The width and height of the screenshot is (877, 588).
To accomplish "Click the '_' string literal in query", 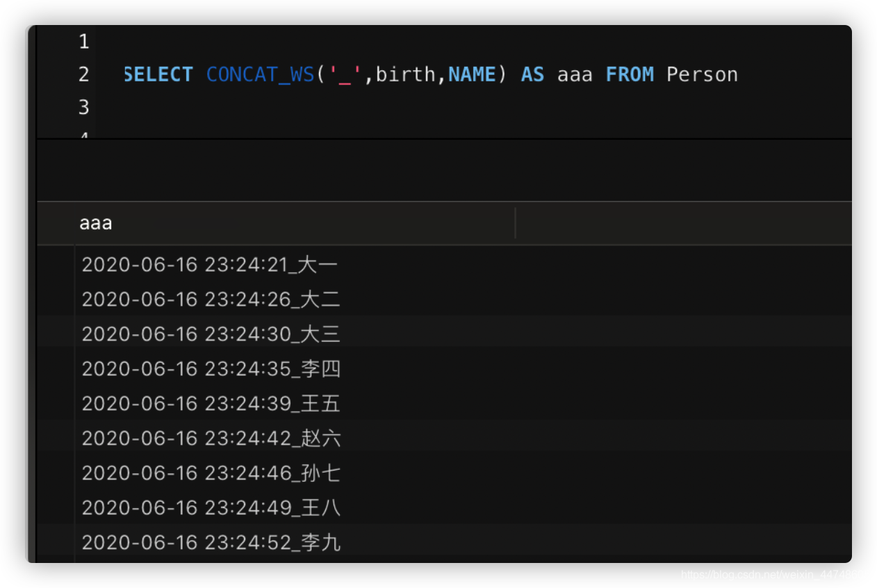I will click(345, 75).
